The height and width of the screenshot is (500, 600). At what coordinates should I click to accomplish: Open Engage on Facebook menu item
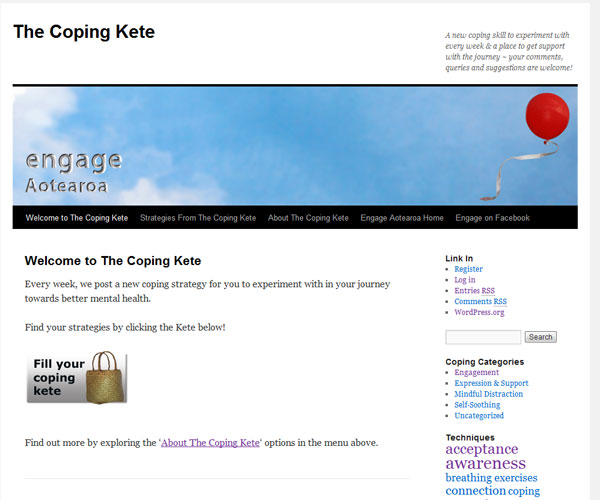coord(492,218)
